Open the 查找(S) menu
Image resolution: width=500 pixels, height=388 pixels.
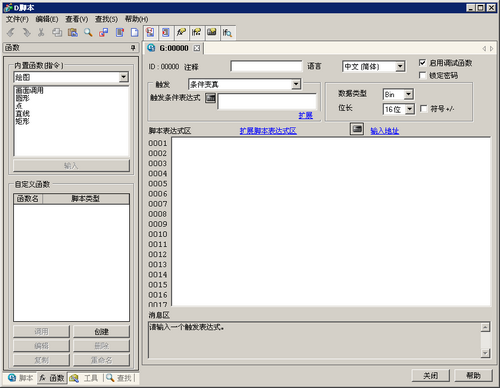pos(106,19)
